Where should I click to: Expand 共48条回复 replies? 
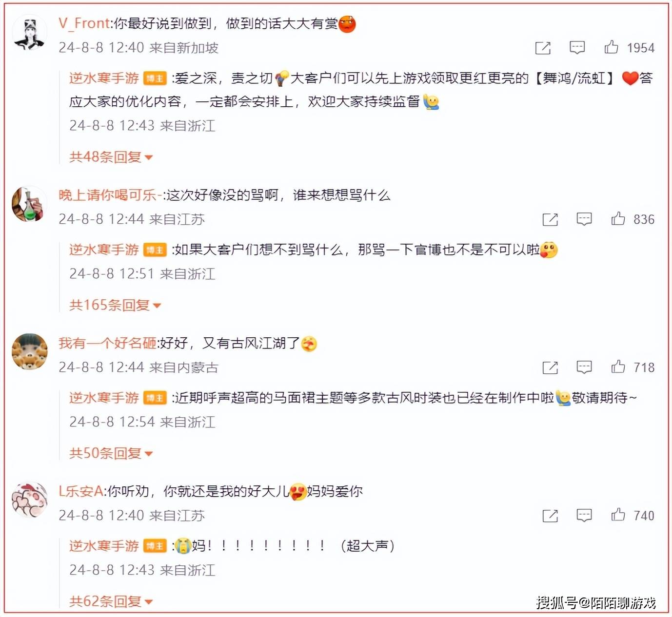[x=111, y=157]
